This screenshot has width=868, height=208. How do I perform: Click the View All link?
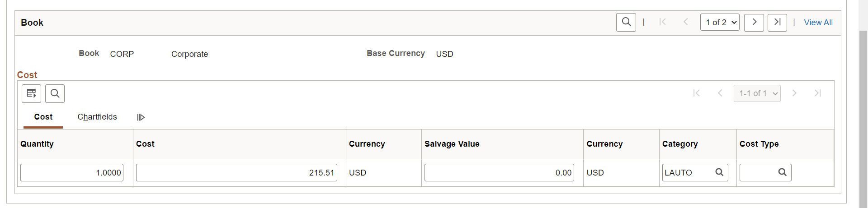tap(818, 23)
